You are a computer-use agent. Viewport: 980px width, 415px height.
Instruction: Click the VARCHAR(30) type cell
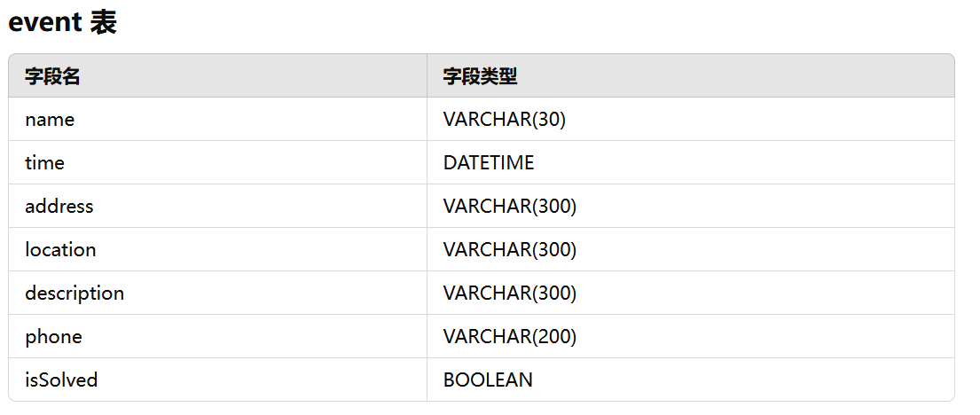[x=504, y=120]
